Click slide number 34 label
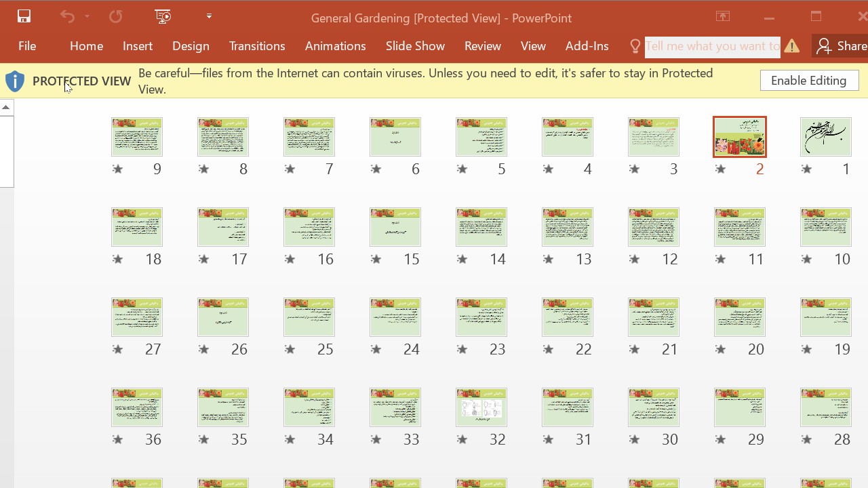This screenshot has height=488, width=868. (325, 440)
